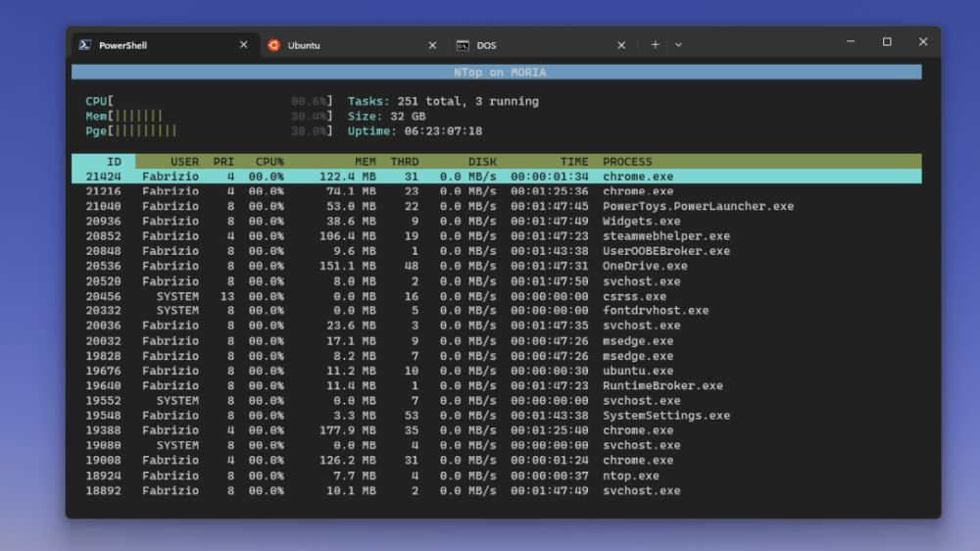The width and height of the screenshot is (980, 551).
Task: Select process row 21216 chrome.exe
Action: coord(496,191)
